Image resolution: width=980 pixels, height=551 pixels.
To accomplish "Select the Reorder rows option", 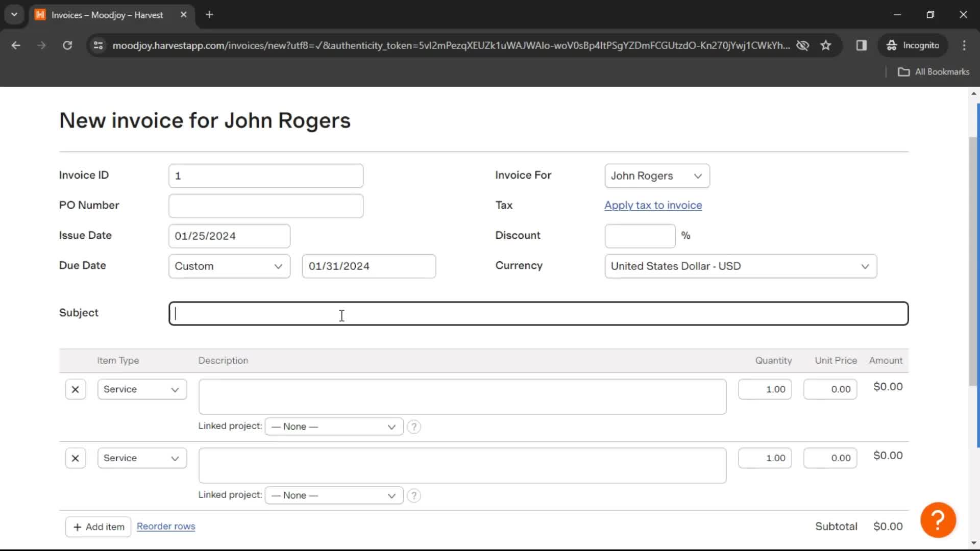I will pos(165,526).
